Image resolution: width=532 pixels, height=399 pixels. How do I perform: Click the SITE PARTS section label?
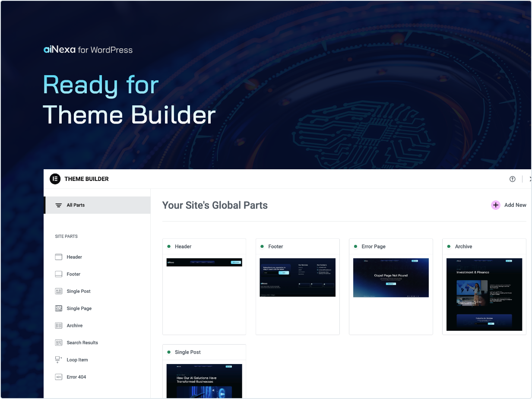tap(66, 237)
